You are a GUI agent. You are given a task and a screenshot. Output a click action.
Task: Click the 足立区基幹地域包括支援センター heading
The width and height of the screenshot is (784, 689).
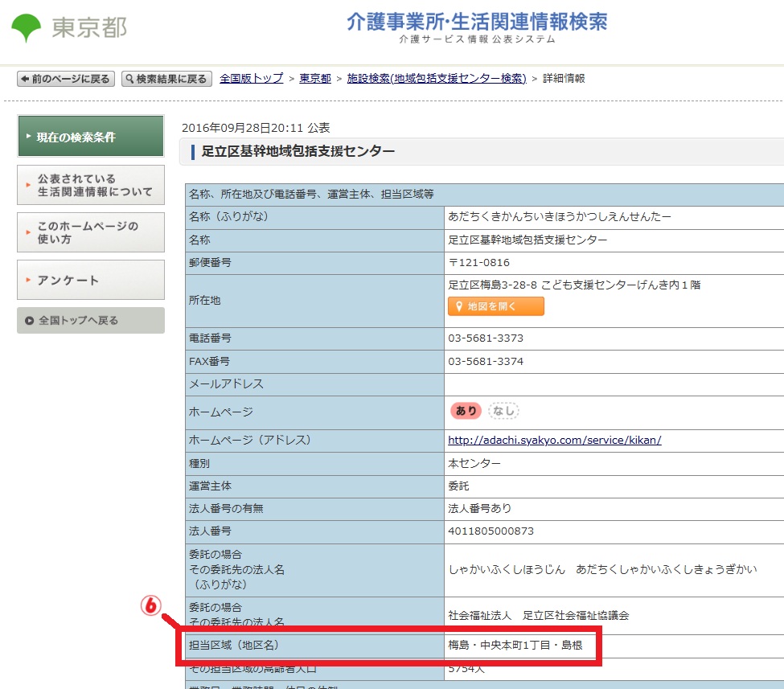(x=298, y=151)
